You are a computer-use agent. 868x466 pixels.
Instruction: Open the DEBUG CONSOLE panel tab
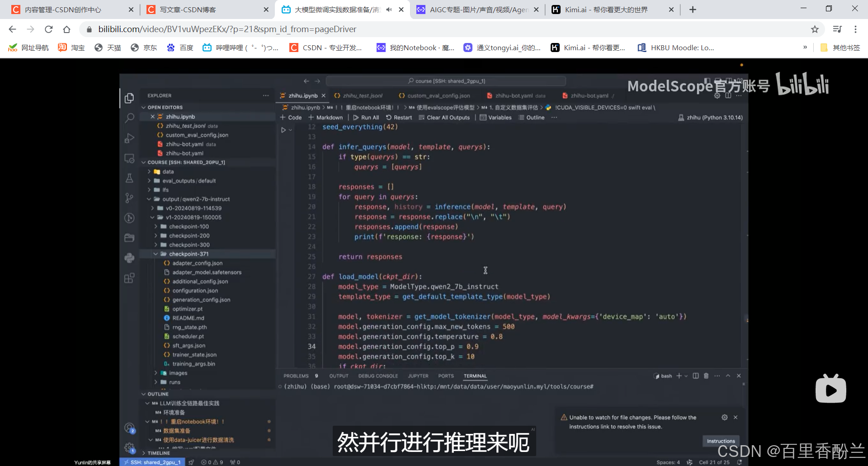pos(378,376)
